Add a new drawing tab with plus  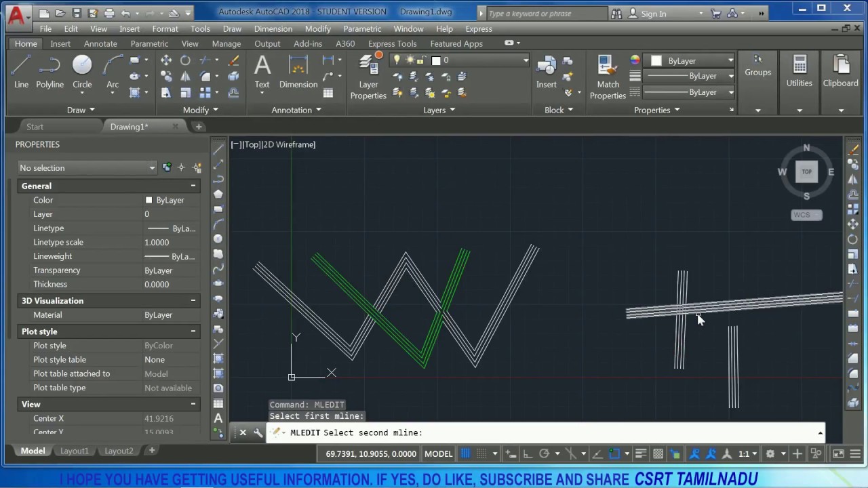(199, 127)
